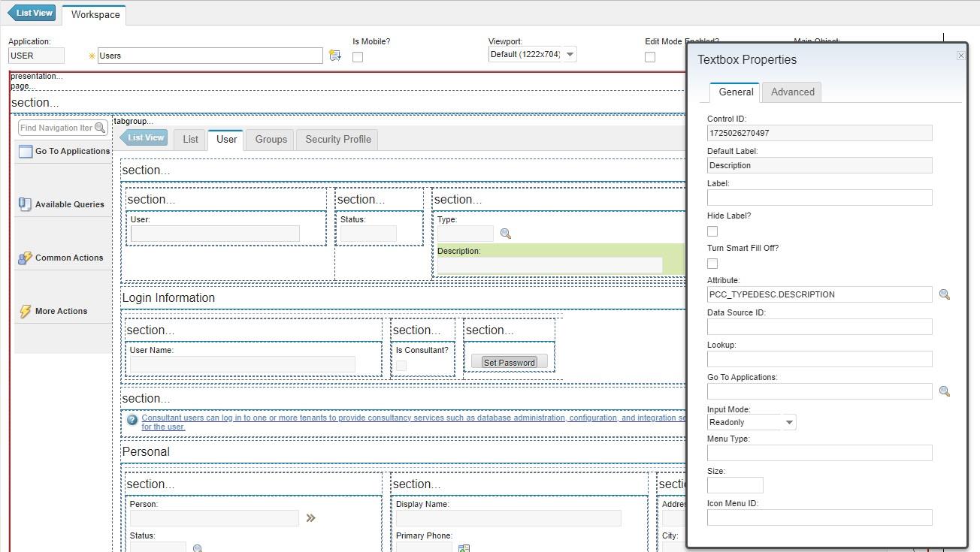Viewport: 980px width, 552px height.
Task: Expand the Person field with the double-chevron
Action: pyautogui.click(x=311, y=517)
